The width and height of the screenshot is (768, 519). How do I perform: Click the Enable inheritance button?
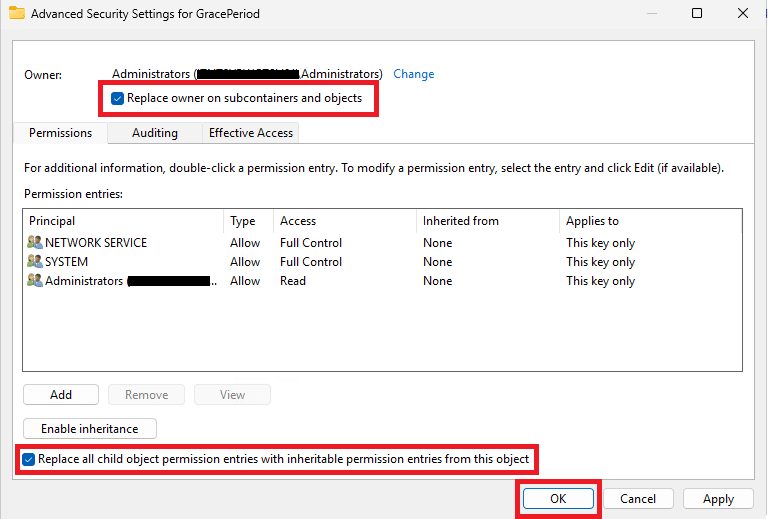89,429
